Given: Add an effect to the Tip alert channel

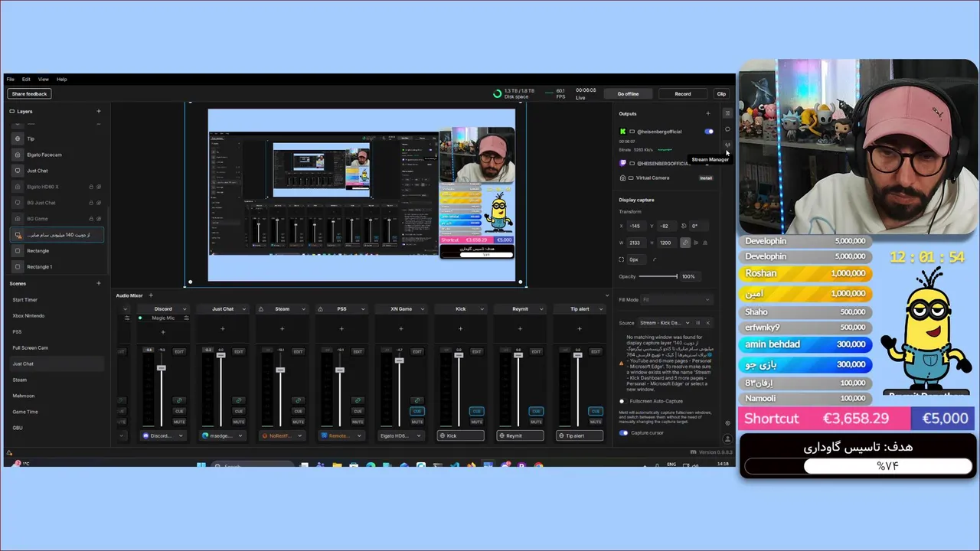Looking at the screenshot, I should coord(580,328).
